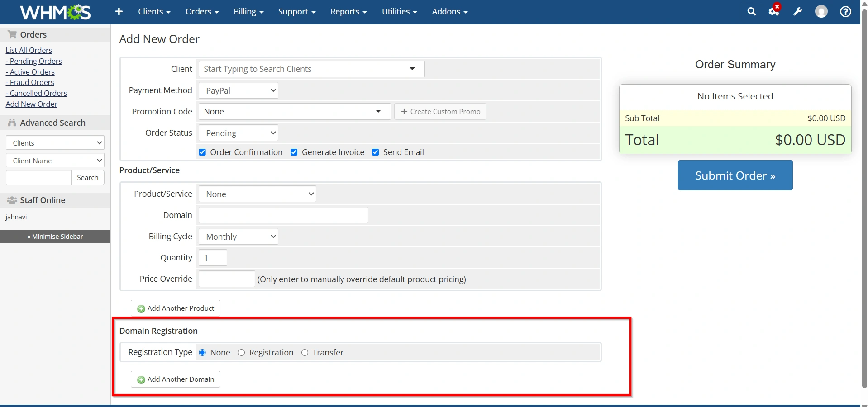
Task: Open the Client search dropdown
Action: (x=311, y=69)
